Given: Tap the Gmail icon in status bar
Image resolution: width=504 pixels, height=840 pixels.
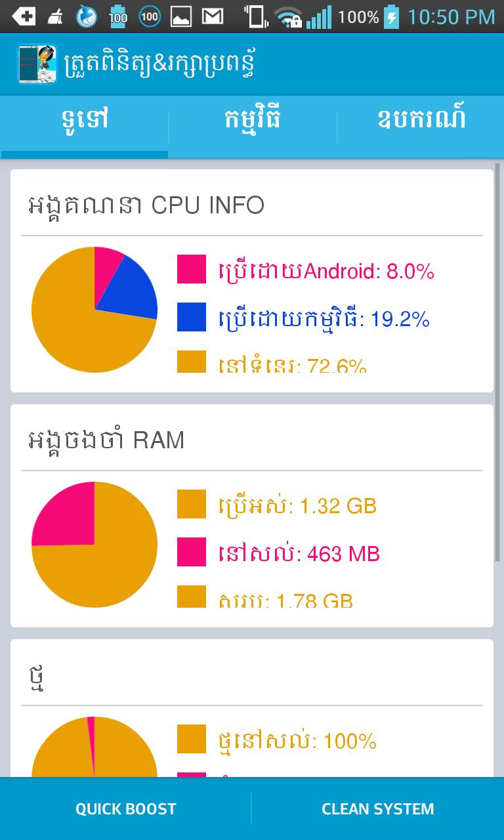Looking at the screenshot, I should [212, 16].
